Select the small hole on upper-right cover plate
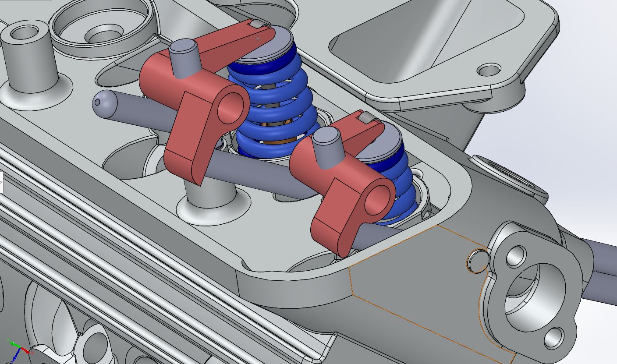Screen dimensions: 617x364 489,70
